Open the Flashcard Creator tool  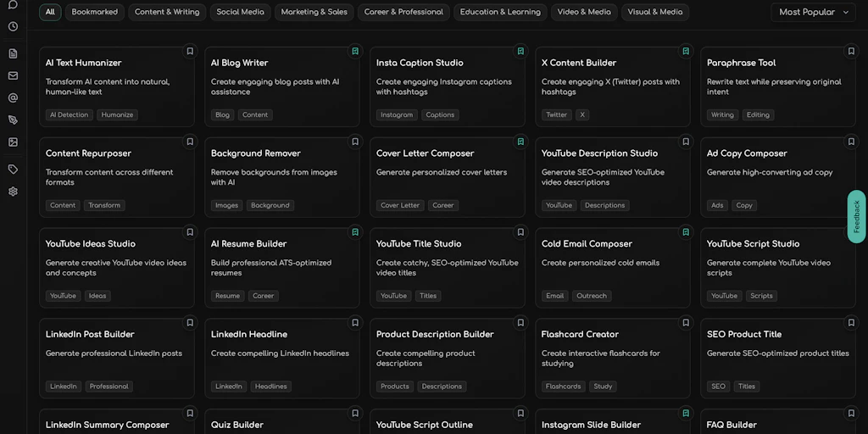(x=613, y=359)
